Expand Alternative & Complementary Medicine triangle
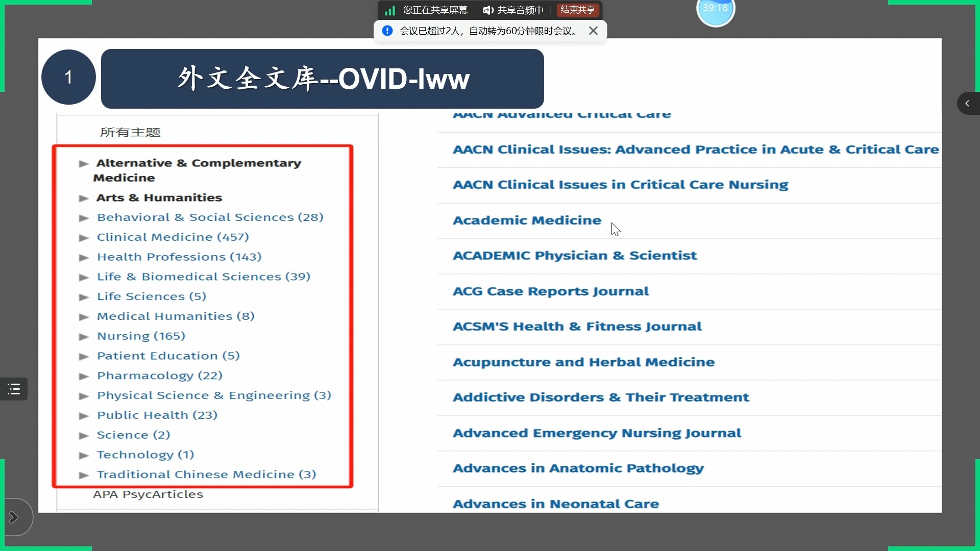 click(x=84, y=164)
